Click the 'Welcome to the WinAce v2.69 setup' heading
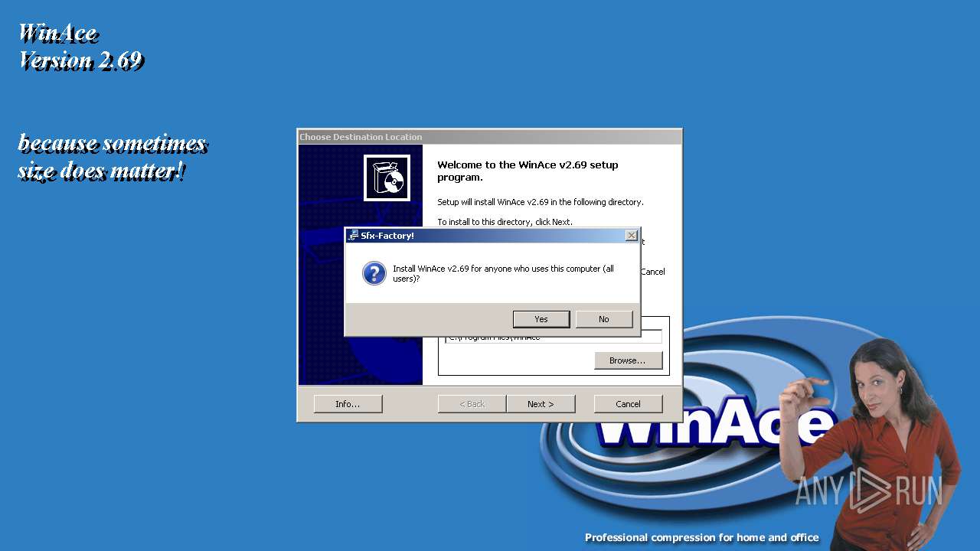The height and width of the screenshot is (551, 980). coord(528,171)
